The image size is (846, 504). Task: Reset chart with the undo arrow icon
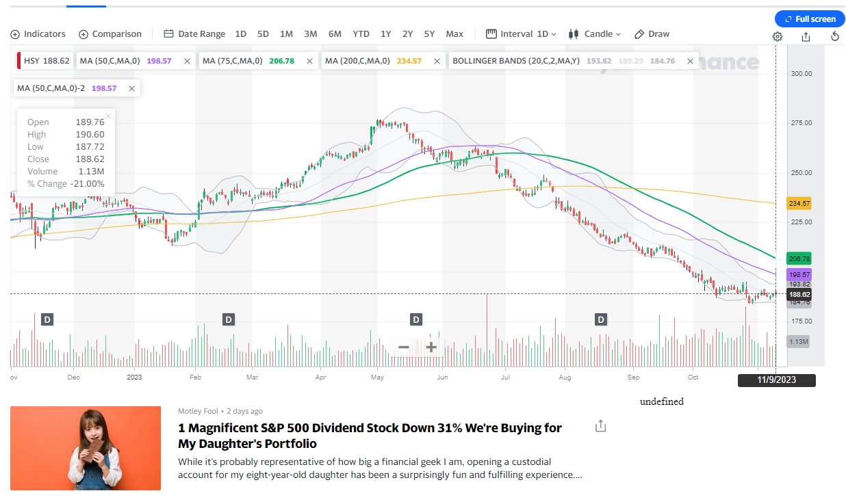(x=834, y=37)
